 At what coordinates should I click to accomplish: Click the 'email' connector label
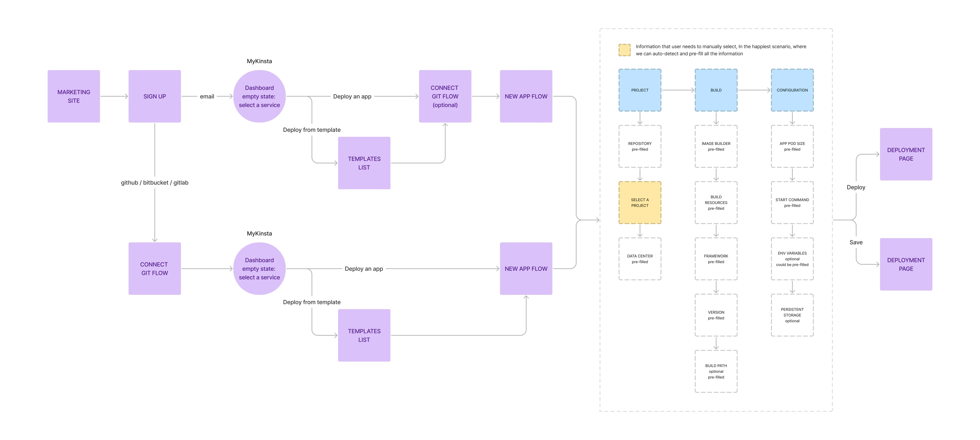pyautogui.click(x=207, y=96)
